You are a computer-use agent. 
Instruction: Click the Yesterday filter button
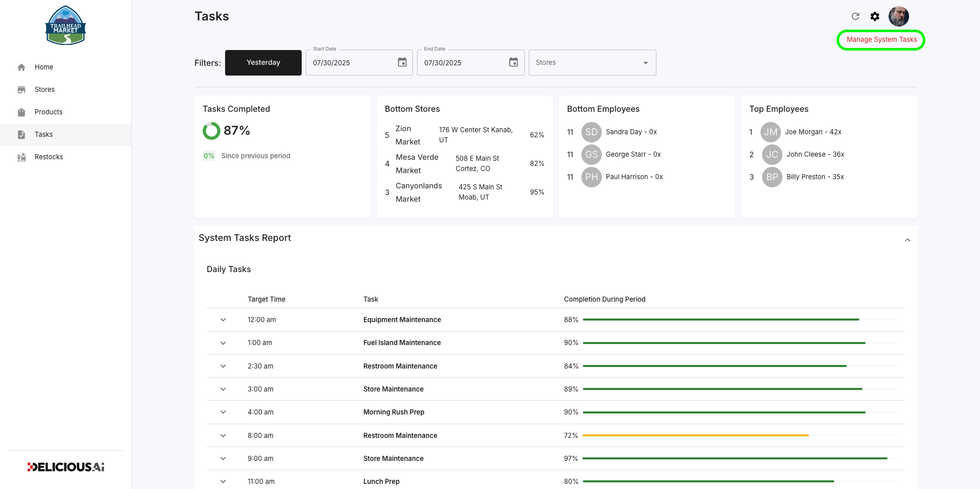coord(263,63)
